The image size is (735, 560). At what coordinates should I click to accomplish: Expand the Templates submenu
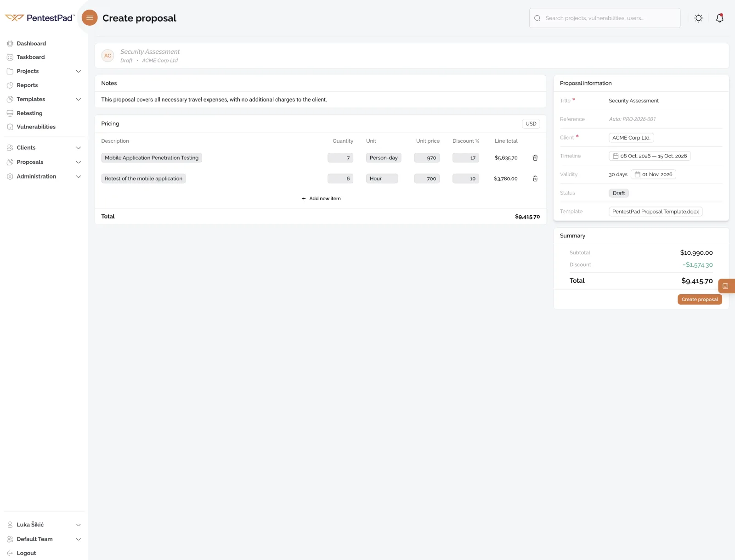79,100
